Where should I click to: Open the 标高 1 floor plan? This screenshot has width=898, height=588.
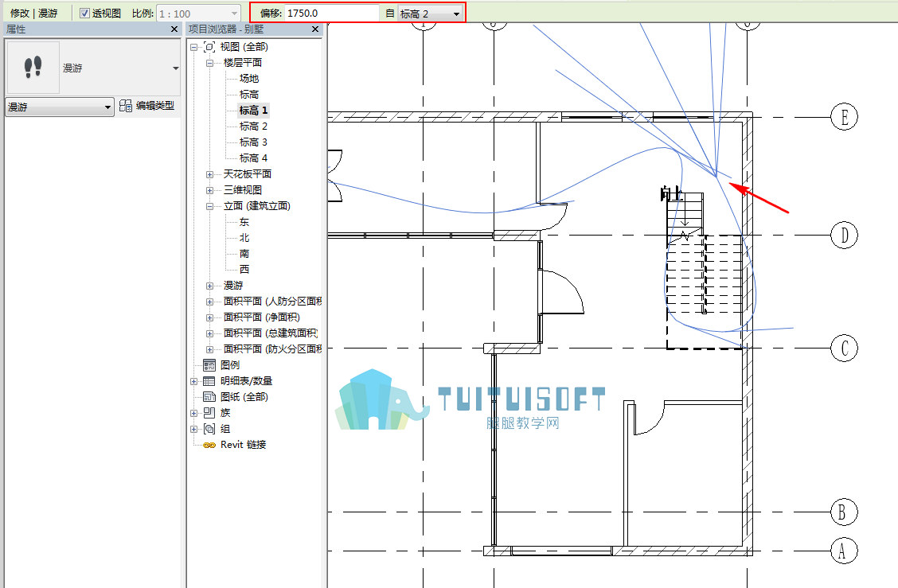pyautogui.click(x=253, y=111)
